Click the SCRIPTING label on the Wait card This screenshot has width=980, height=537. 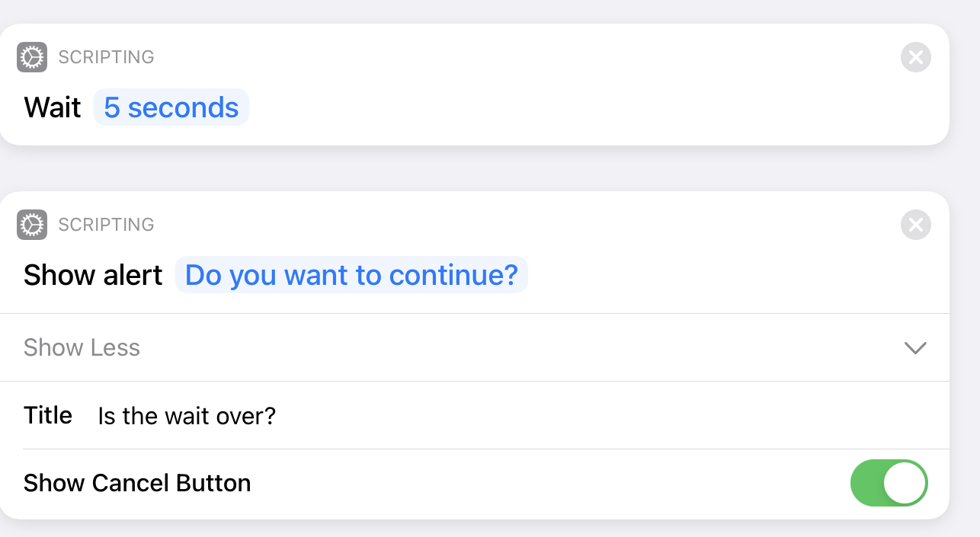point(106,57)
